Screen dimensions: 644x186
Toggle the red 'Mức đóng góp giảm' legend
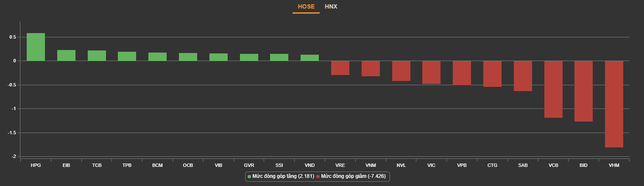tap(353, 176)
